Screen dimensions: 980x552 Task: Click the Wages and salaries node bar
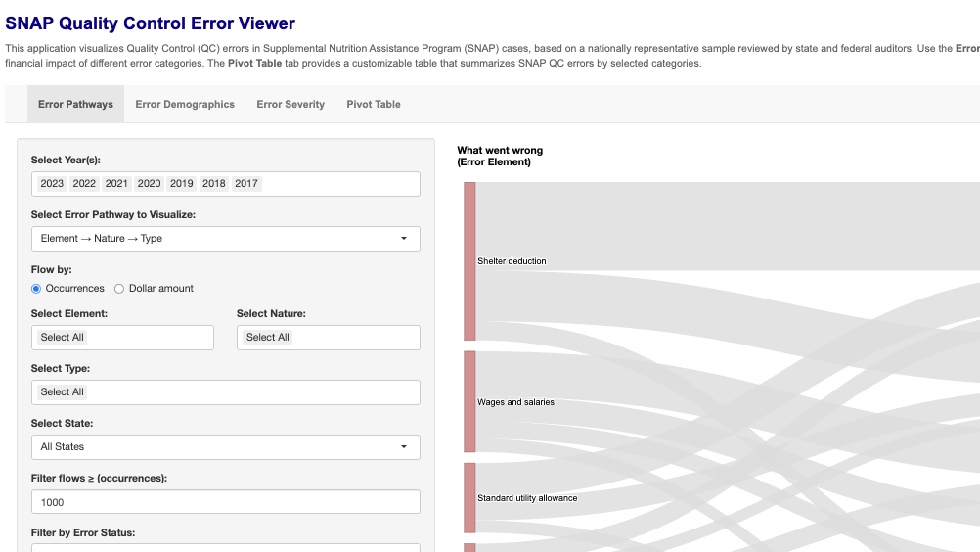469,402
